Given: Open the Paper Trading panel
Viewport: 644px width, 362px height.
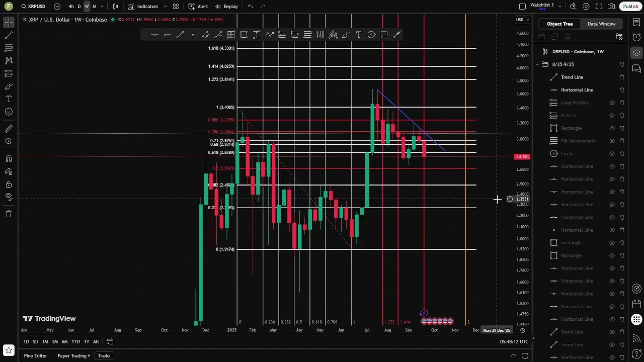Looking at the screenshot, I should click(x=73, y=356).
